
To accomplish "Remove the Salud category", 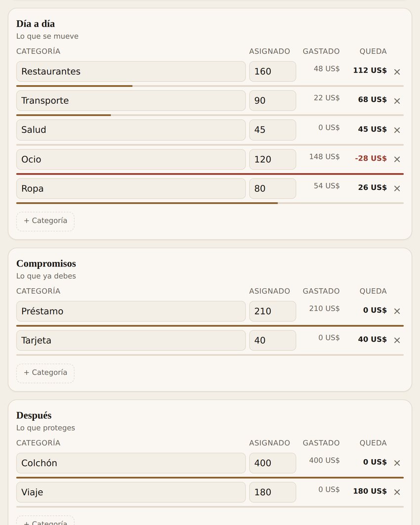I will point(397,130).
